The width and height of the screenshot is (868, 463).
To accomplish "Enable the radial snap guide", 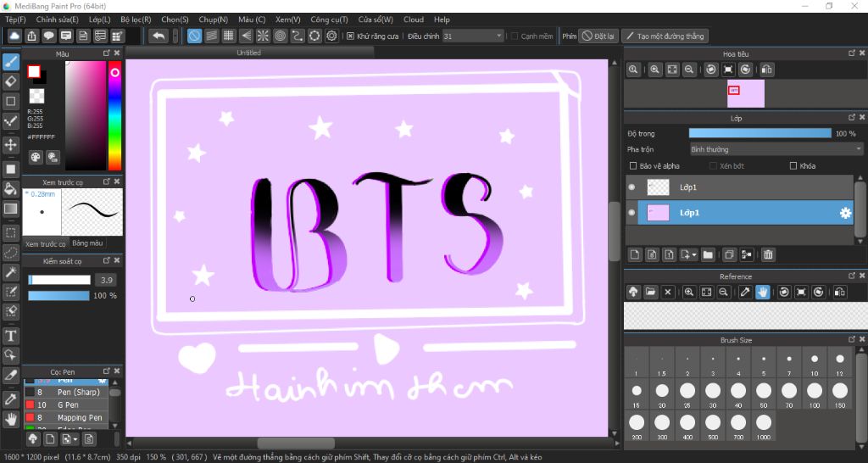I will tap(263, 36).
